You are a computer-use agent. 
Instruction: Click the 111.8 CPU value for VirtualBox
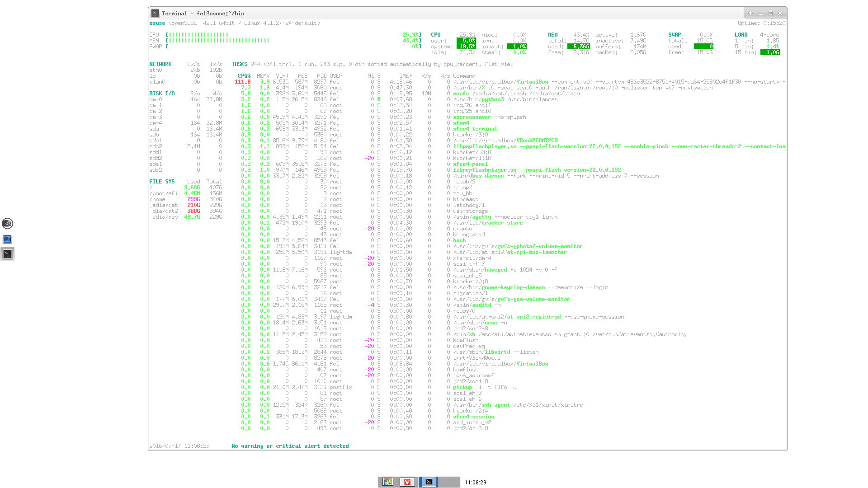[x=243, y=82]
